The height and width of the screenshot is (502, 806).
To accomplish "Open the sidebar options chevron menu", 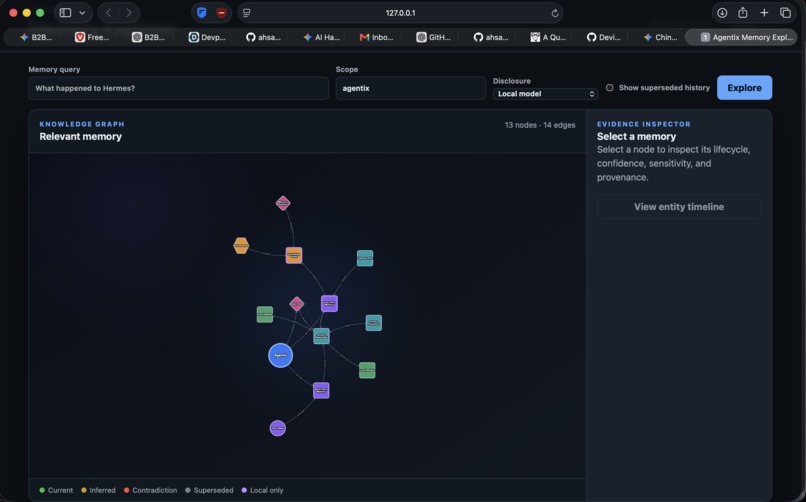I will pyautogui.click(x=82, y=13).
